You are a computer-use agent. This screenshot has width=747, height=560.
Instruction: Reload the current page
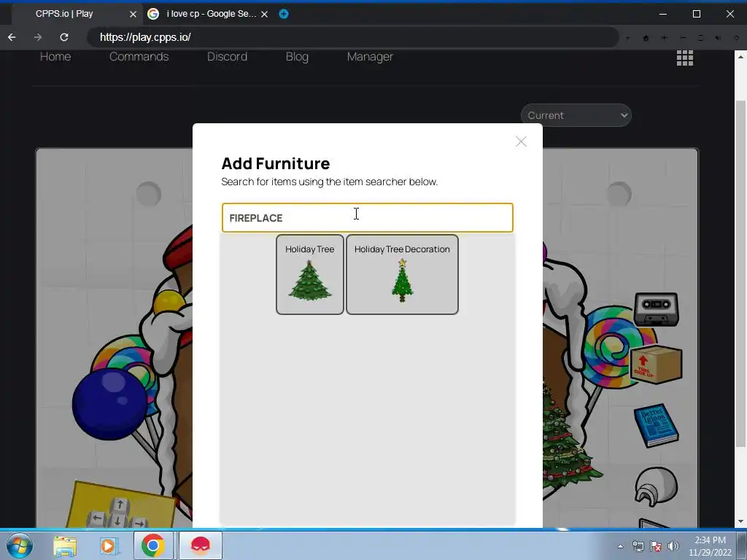click(64, 37)
